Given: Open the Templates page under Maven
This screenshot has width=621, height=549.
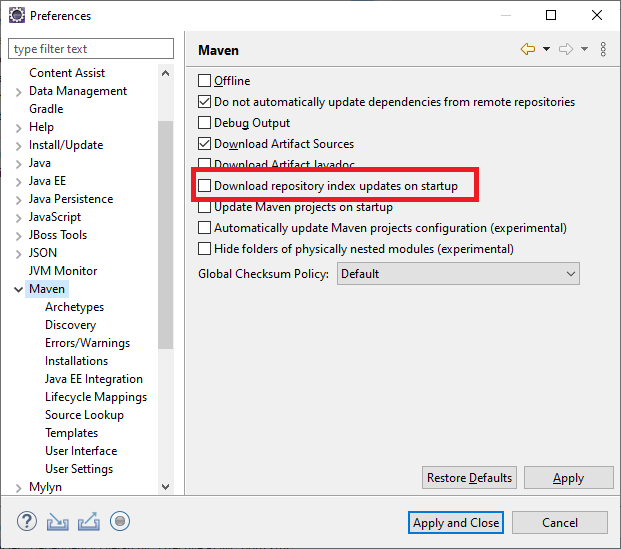Looking at the screenshot, I should pos(71,433).
